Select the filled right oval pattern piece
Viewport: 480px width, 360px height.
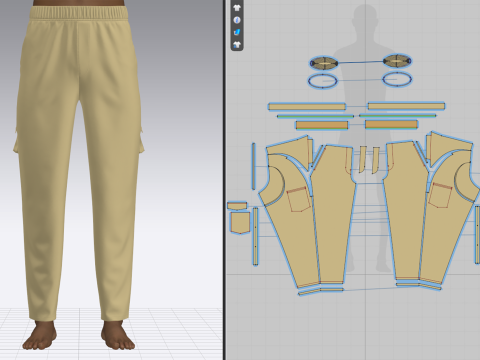point(397,61)
